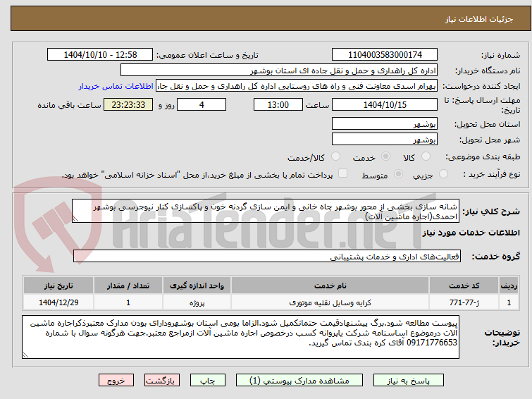Click the announcement date field 1404/10/10 - 12:58
Image resolution: width=532 pixels, height=399 pixels.
(100, 55)
